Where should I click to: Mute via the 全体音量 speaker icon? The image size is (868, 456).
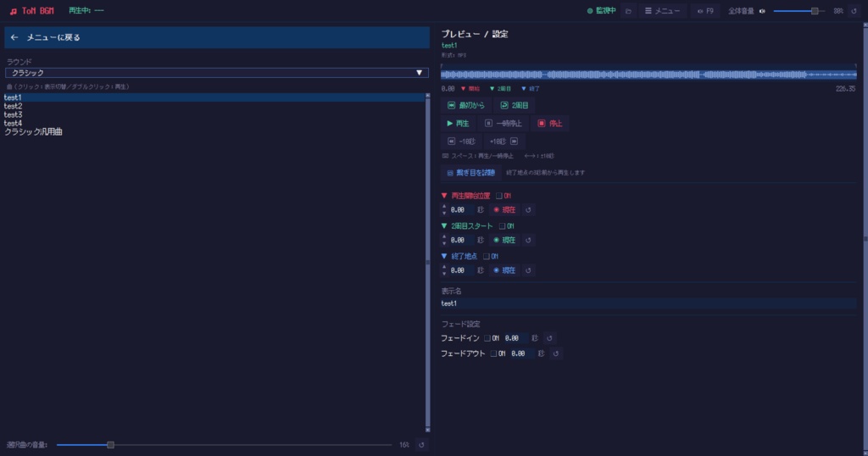pos(762,11)
